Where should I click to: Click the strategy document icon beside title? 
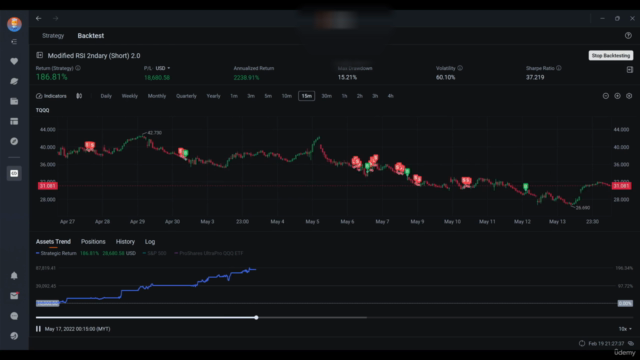pos(40,55)
